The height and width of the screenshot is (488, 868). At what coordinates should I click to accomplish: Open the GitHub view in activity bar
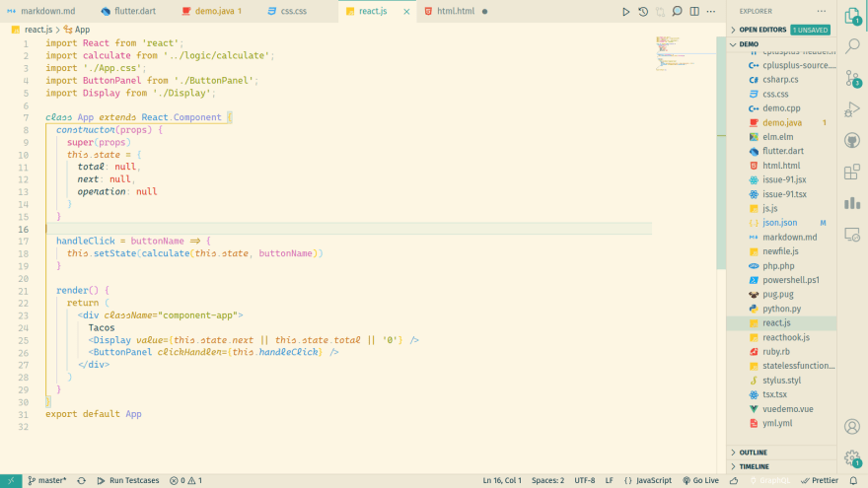(x=852, y=141)
